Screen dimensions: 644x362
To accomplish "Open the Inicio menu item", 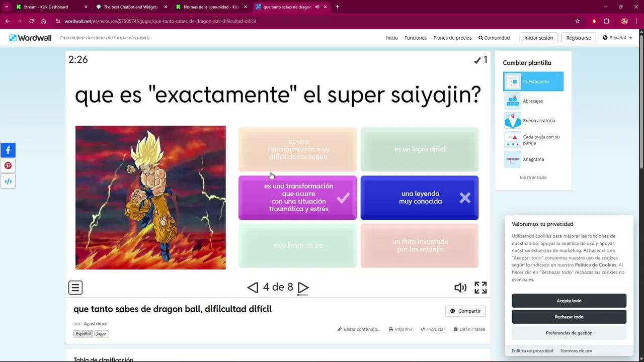I will point(392,38).
